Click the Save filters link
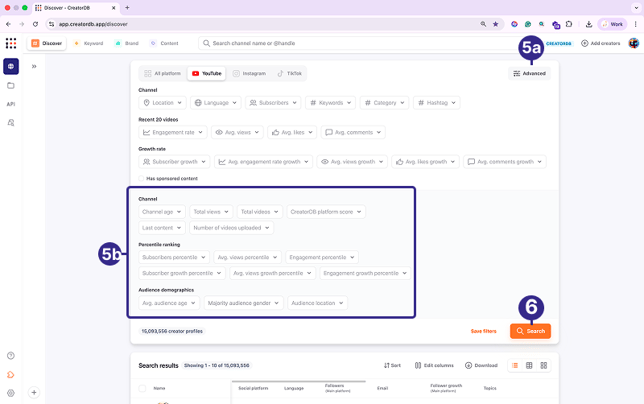 [x=483, y=331]
